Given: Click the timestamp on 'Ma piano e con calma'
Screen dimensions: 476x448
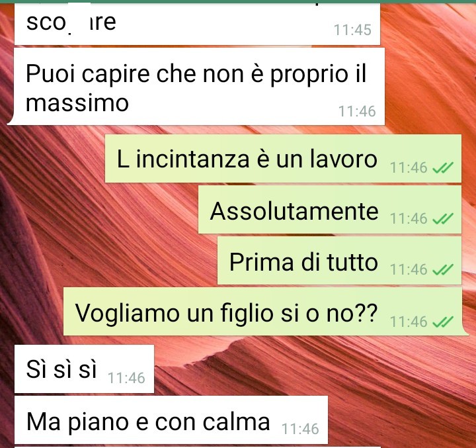Looking at the screenshot, I should point(301,429).
